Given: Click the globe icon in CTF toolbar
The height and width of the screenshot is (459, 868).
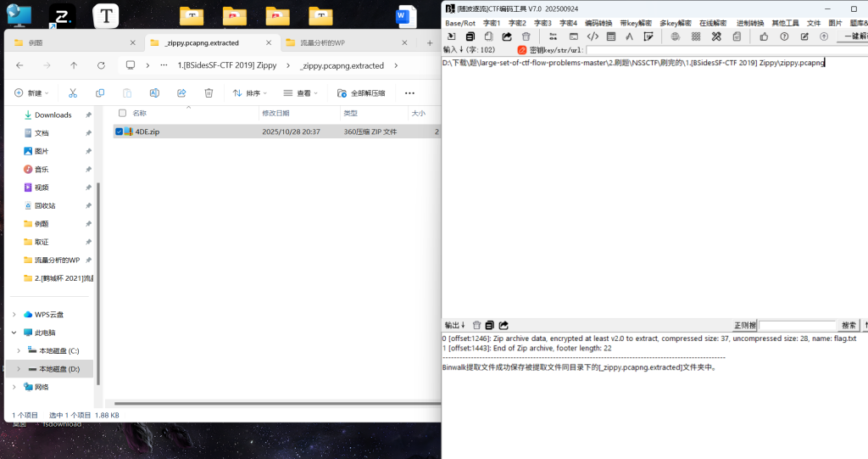Looking at the screenshot, I should [675, 36].
